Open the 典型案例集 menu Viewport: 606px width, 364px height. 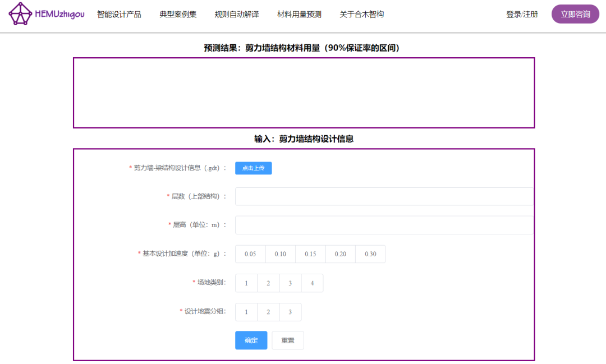[178, 15]
